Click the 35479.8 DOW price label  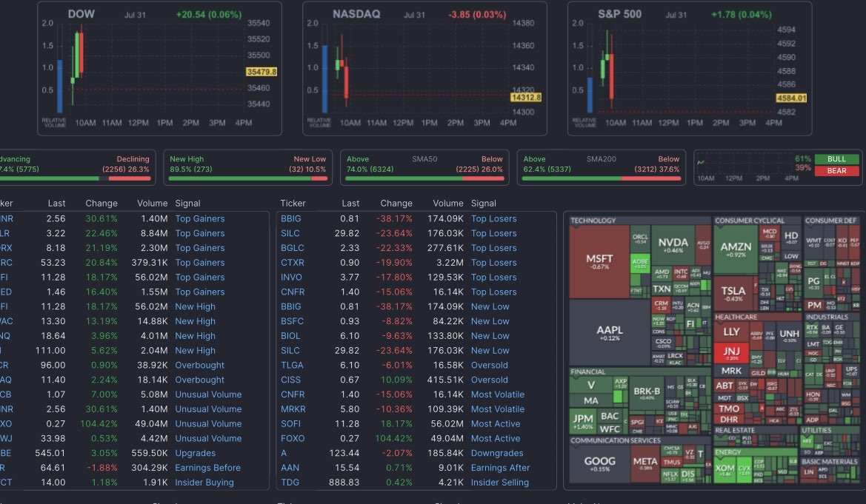coord(262,72)
